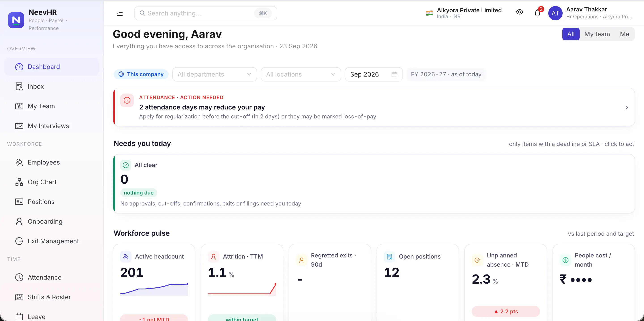The image size is (644, 321).
Task: Switch scope to My team
Action: click(x=597, y=34)
